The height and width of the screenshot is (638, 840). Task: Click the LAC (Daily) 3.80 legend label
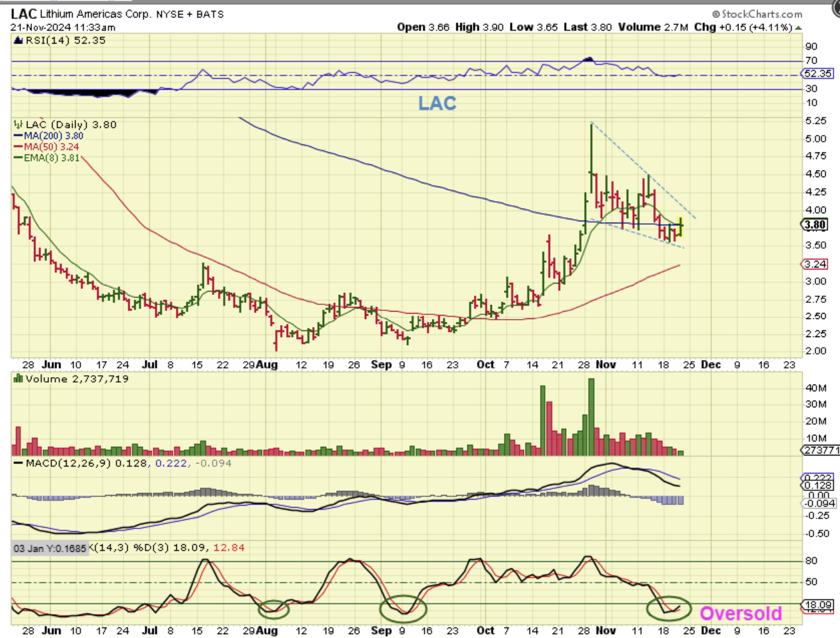point(72,124)
